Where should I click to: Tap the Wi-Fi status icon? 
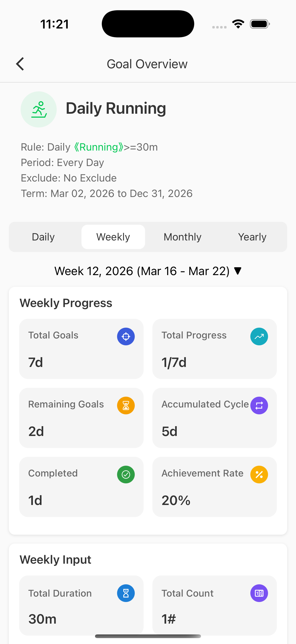point(238,24)
